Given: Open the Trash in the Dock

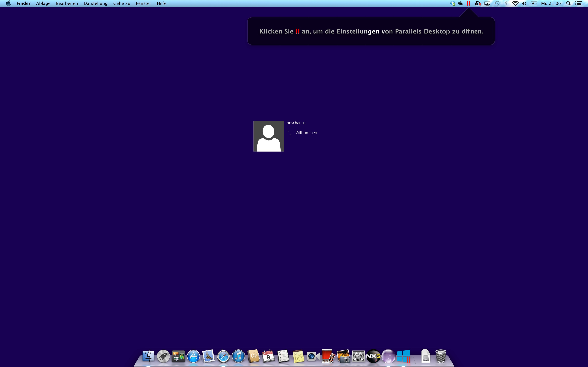Looking at the screenshot, I should [x=441, y=356].
